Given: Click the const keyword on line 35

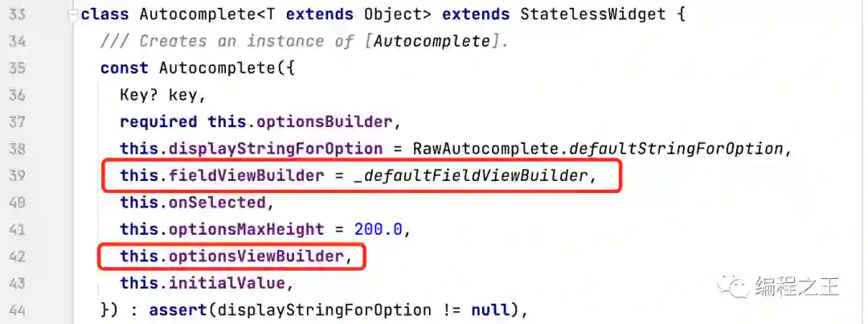Looking at the screenshot, I should [125, 68].
